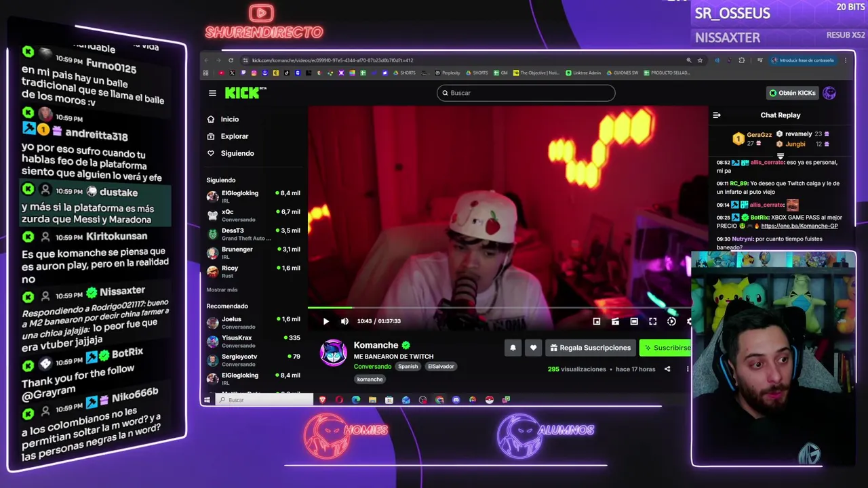Enter fullscreen in the video player
868x488 pixels.
[652, 321]
